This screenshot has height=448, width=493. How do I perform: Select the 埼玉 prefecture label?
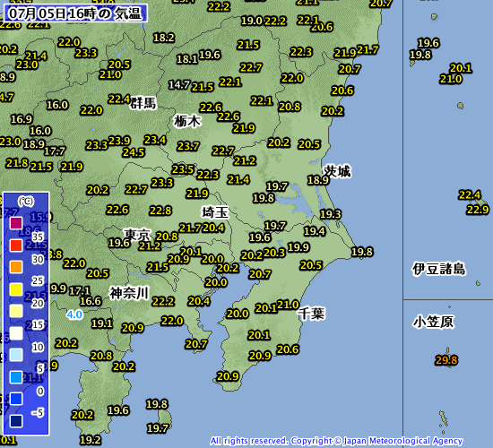click(215, 212)
